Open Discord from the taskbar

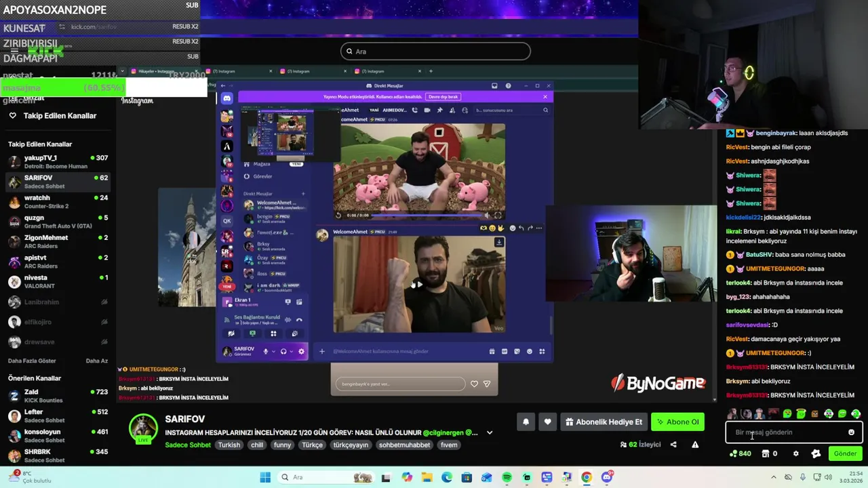pos(607,477)
